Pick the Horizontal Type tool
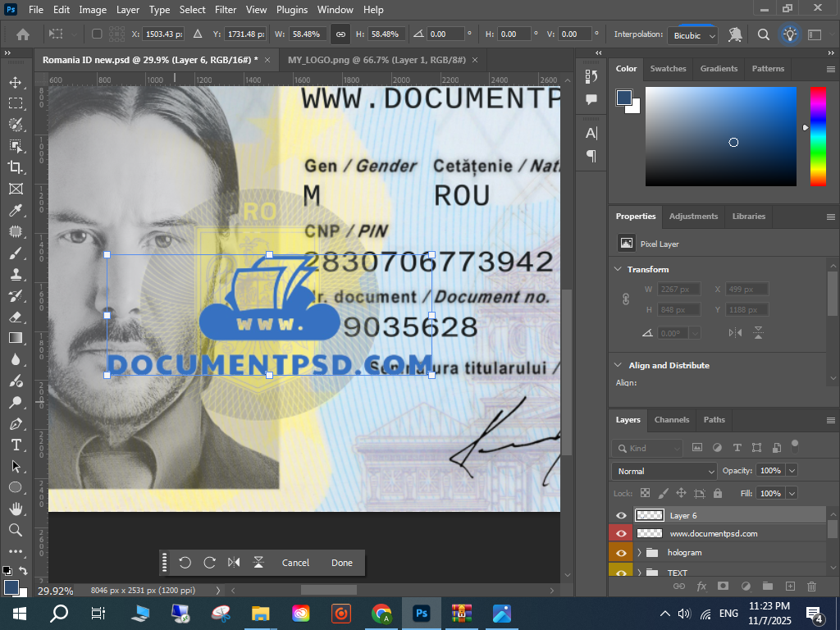Viewport: 840px width, 630px height. tap(16, 445)
